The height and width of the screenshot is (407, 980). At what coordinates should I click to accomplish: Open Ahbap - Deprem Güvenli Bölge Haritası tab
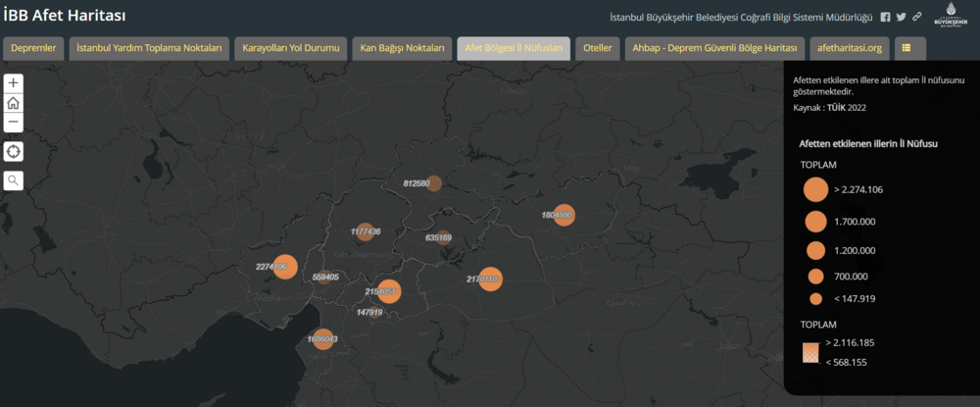pyautogui.click(x=714, y=48)
